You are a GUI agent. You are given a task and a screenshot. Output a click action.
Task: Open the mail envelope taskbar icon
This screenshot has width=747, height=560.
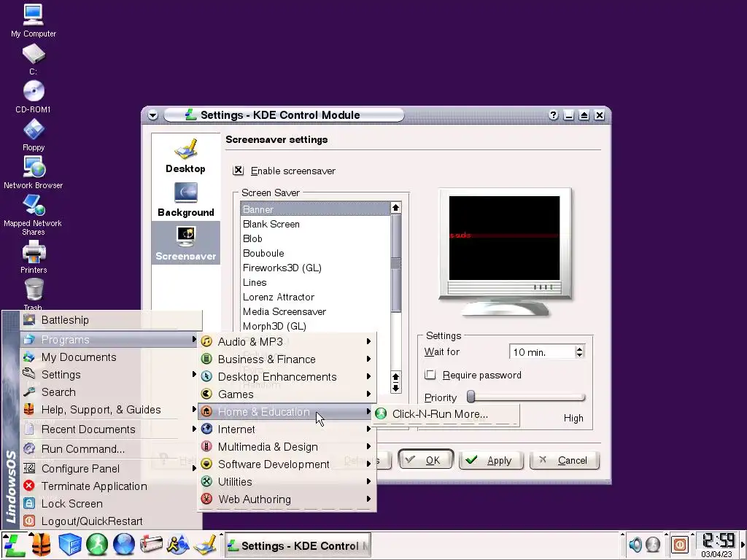151,545
